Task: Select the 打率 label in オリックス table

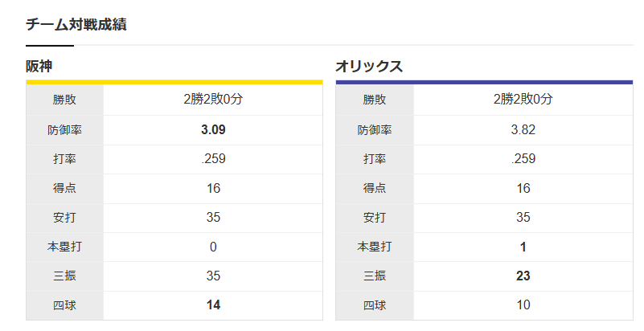Action: click(x=375, y=159)
